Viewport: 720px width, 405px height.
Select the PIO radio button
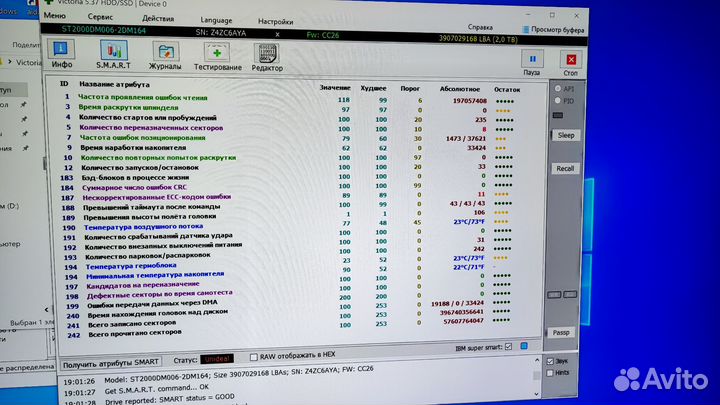[x=556, y=101]
